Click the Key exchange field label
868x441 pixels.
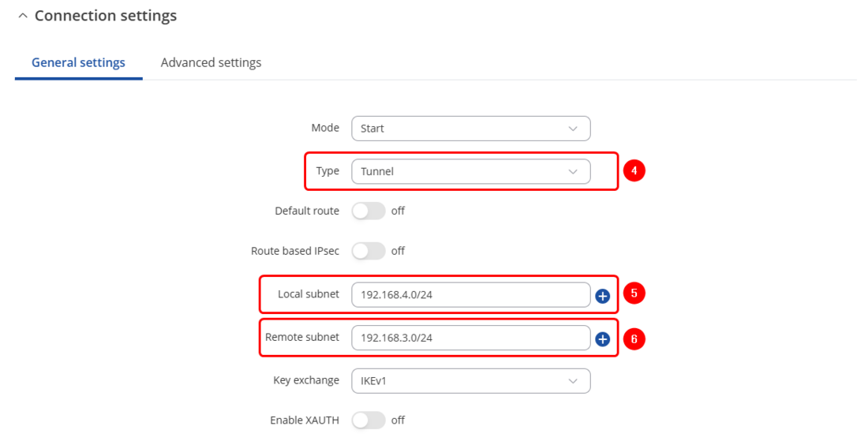[x=305, y=380]
